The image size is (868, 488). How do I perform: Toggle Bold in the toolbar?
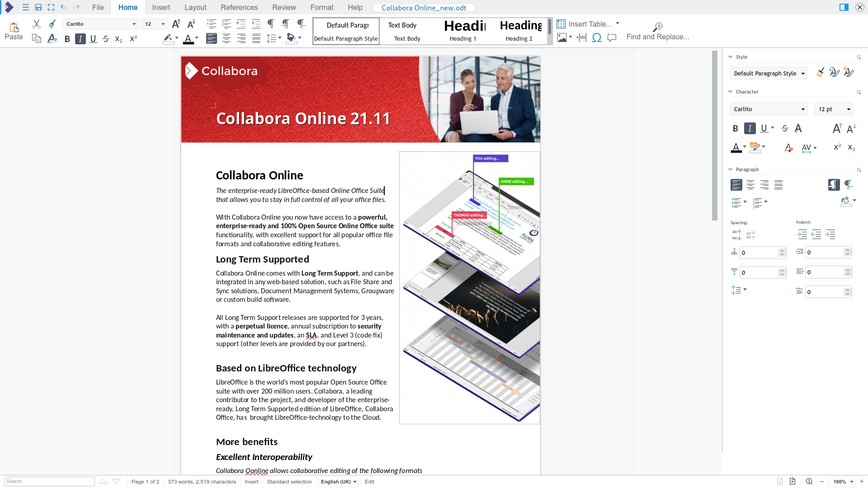point(67,39)
